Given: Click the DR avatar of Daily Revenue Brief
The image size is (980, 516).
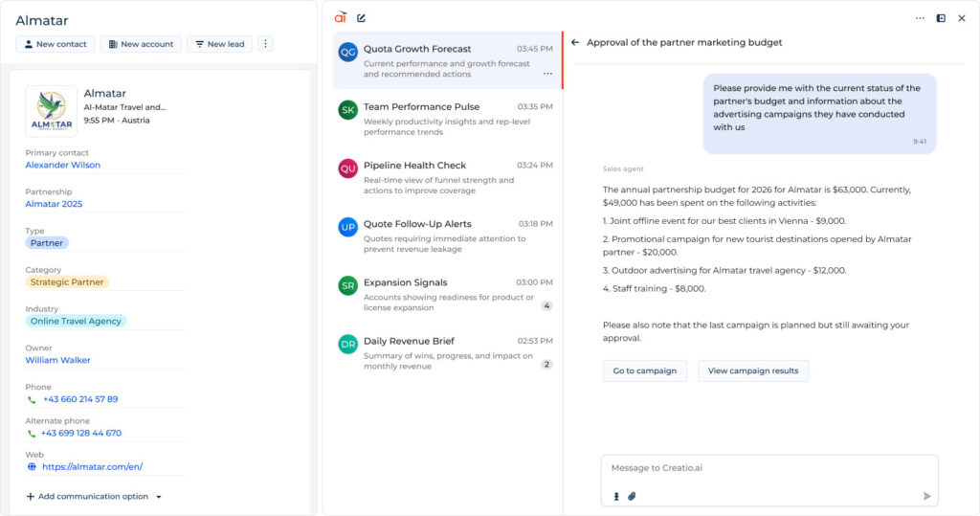Looking at the screenshot, I should tap(348, 344).
